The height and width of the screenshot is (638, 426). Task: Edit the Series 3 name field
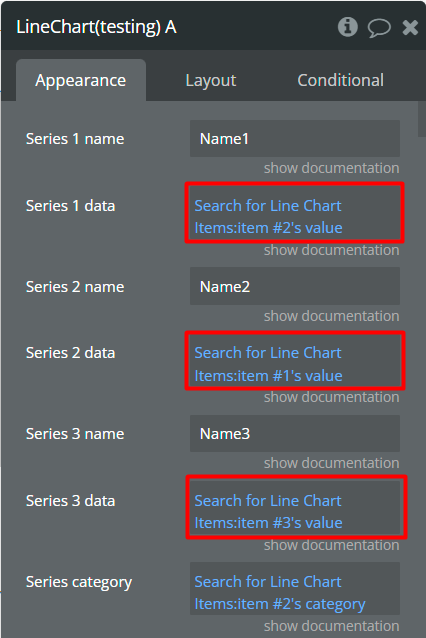[x=295, y=434]
